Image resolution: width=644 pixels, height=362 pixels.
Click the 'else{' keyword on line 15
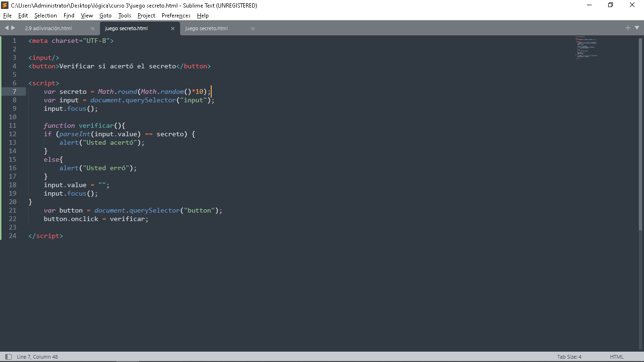coord(54,159)
